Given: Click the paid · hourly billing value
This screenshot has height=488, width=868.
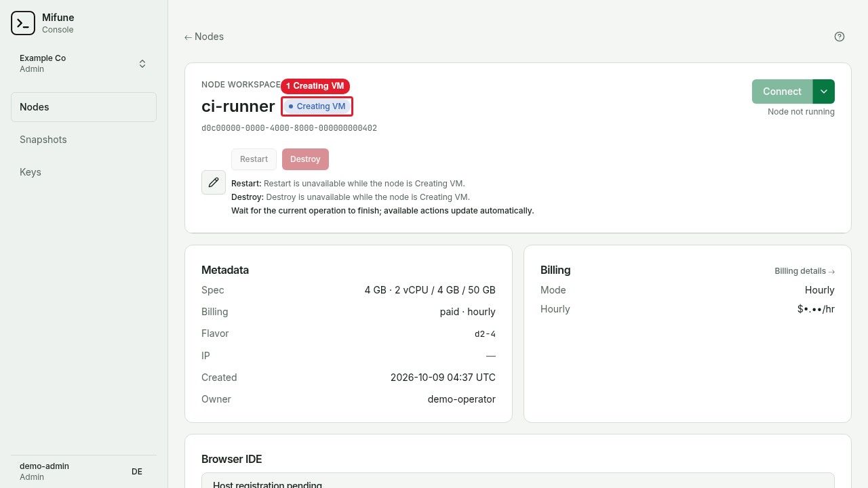Looking at the screenshot, I should pos(468,312).
